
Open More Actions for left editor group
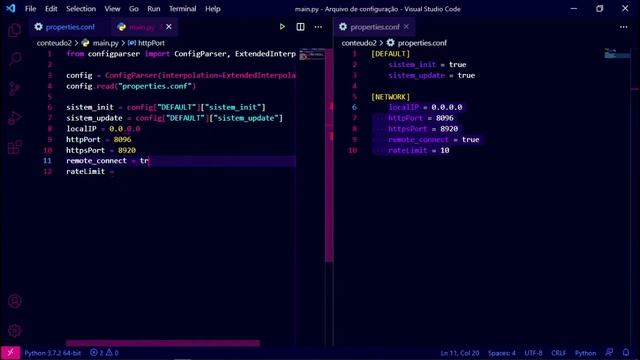pyautogui.click(x=318, y=27)
